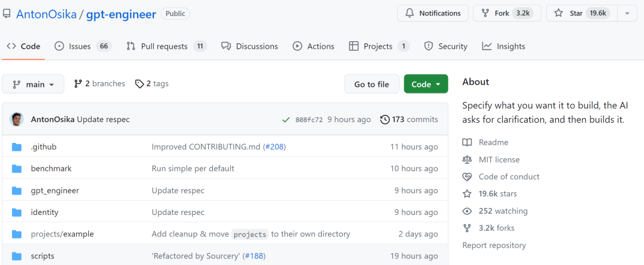This screenshot has height=265, width=644.
Task: Click the Public visibility badge
Action: point(175,14)
